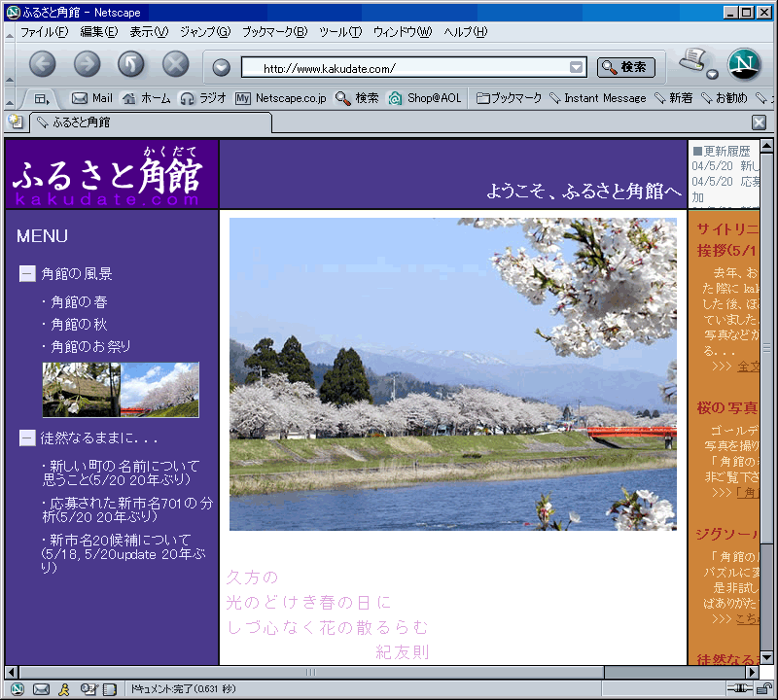Click the horizontal scrollbar thumb at page bottom
Image resolution: width=778 pixels, height=700 pixels.
311,672
